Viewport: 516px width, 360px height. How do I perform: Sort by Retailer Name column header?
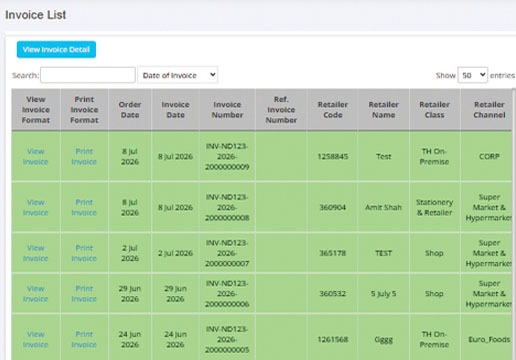coord(383,110)
